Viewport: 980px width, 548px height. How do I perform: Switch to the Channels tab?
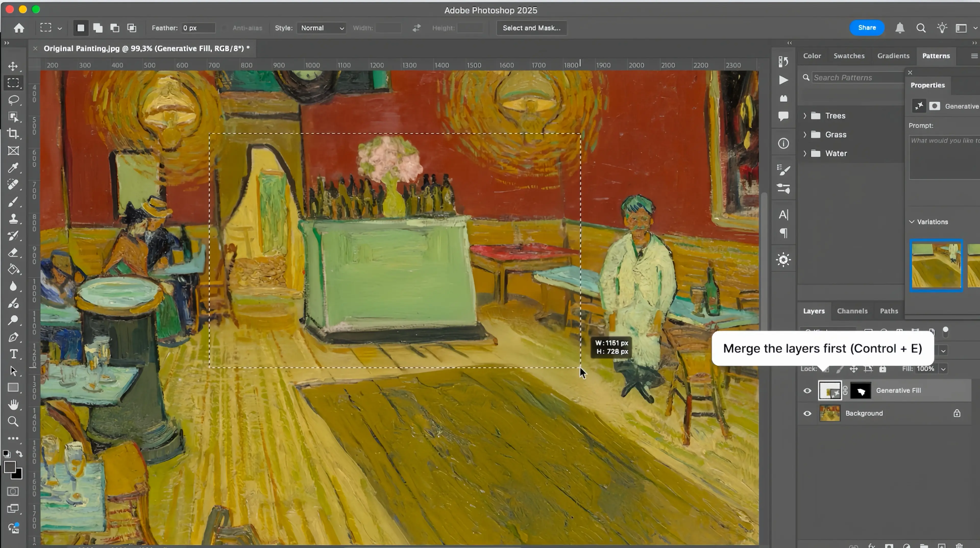pyautogui.click(x=852, y=311)
